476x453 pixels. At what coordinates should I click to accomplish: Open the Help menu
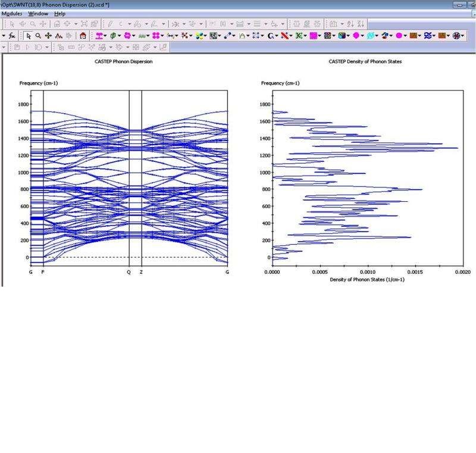tap(60, 13)
